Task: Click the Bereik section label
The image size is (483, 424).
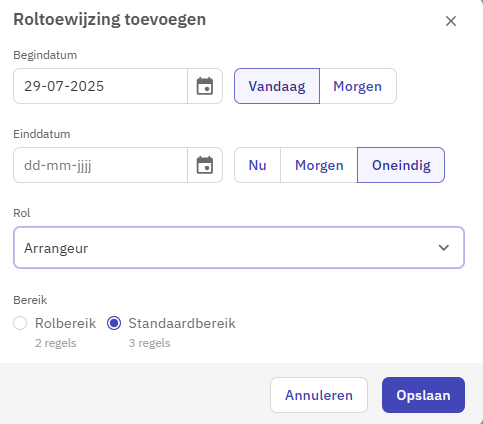Action: [x=30, y=300]
